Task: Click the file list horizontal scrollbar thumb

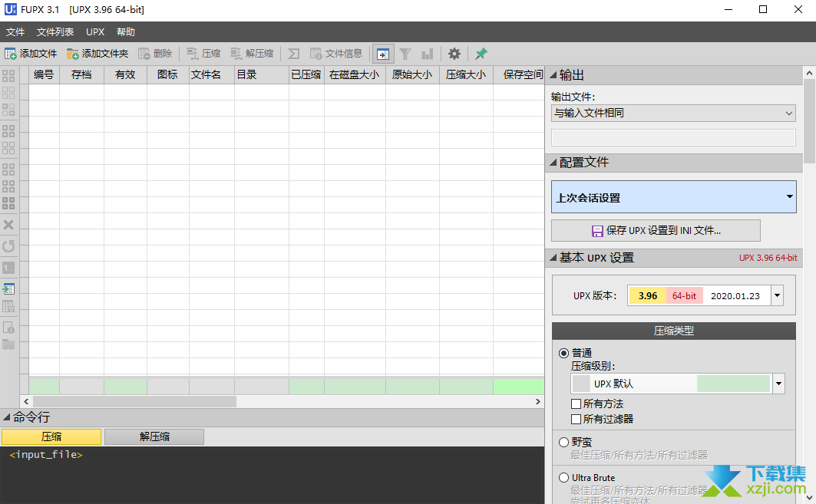Action: 135,401
